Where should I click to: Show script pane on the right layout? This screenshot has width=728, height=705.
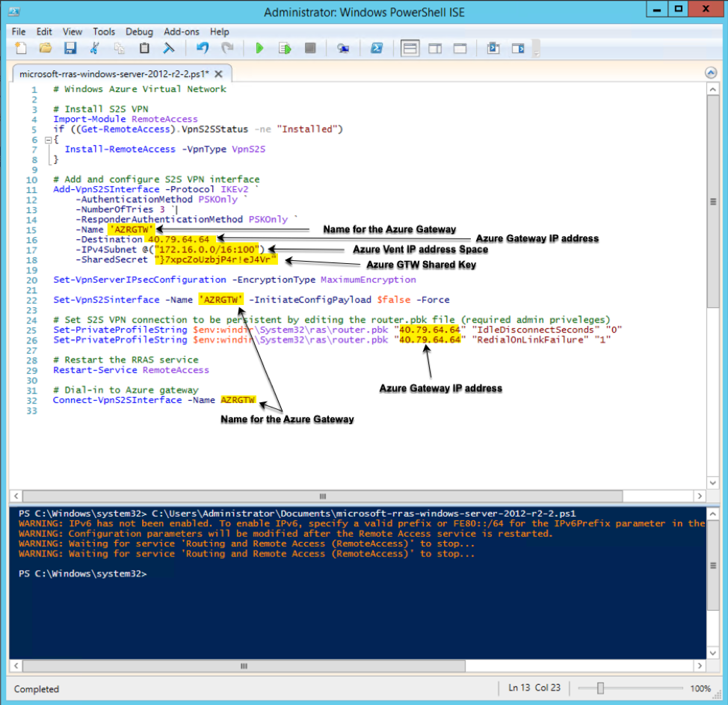[435, 49]
